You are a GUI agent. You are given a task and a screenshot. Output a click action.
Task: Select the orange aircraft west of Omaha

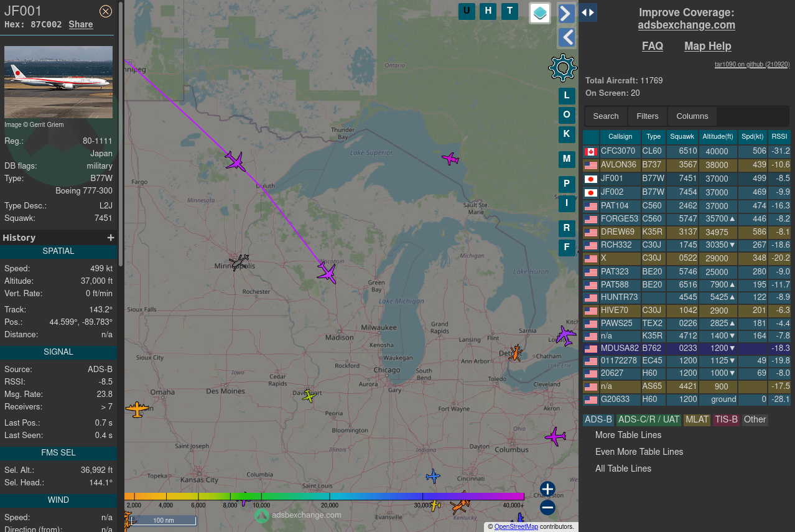(137, 409)
